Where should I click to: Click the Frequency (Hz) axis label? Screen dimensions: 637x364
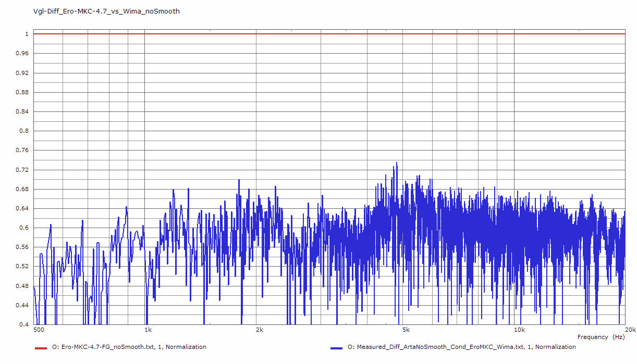pyautogui.click(x=600, y=337)
